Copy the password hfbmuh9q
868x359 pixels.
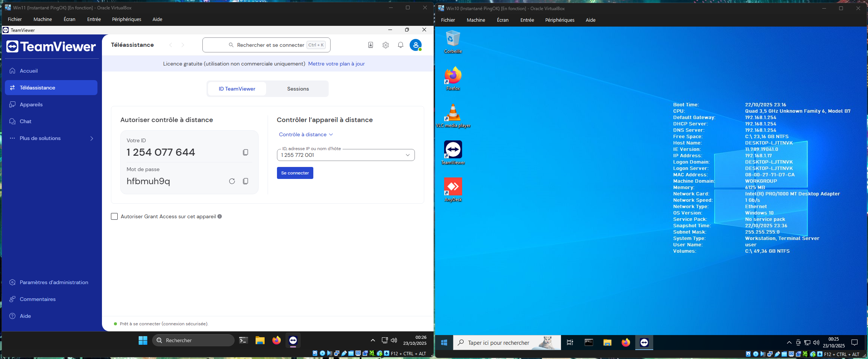[245, 181]
